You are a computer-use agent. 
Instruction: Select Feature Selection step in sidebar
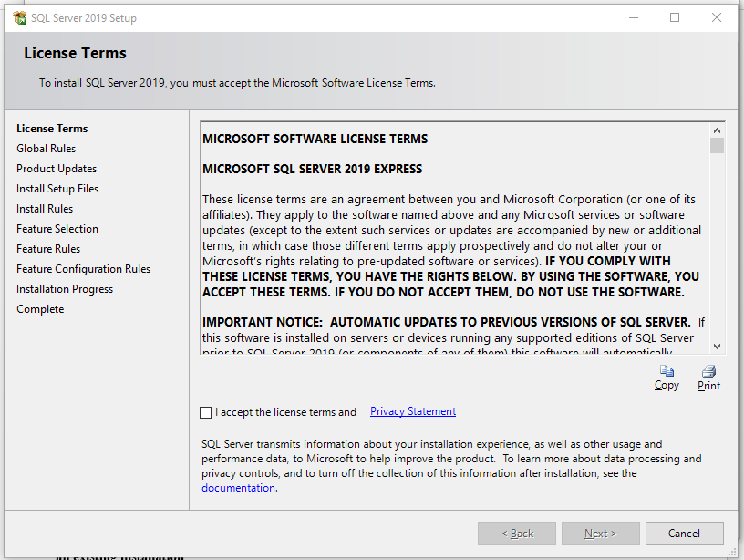click(x=57, y=229)
